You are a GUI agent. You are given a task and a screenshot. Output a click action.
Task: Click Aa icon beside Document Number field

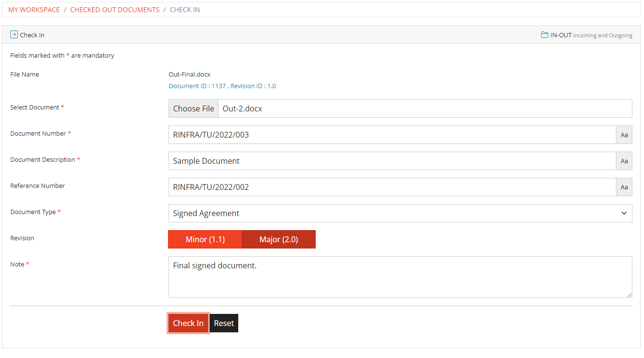(624, 135)
